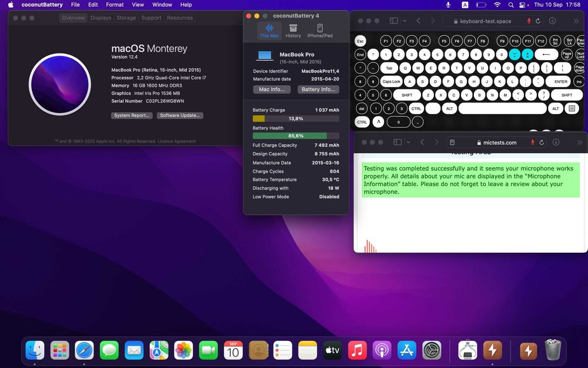Open Contacts app in the Dock
The height and width of the screenshot is (368, 588).
(x=258, y=350)
